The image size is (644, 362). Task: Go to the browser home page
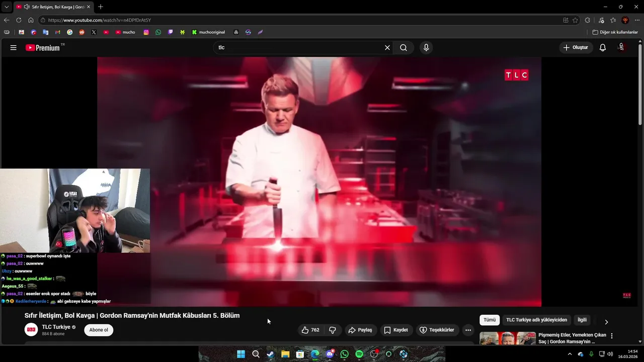[x=31, y=20]
